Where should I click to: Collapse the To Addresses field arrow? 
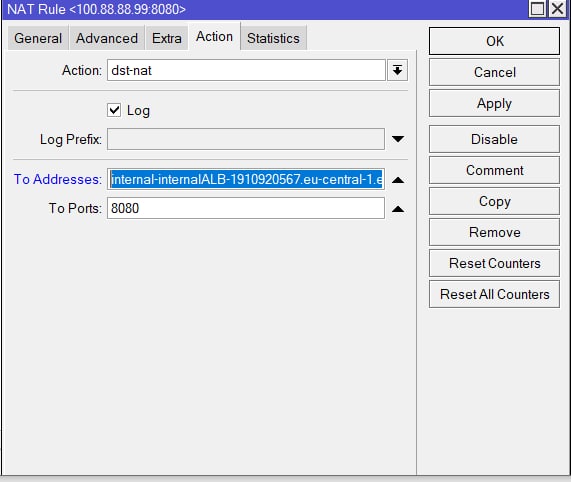[x=398, y=180]
